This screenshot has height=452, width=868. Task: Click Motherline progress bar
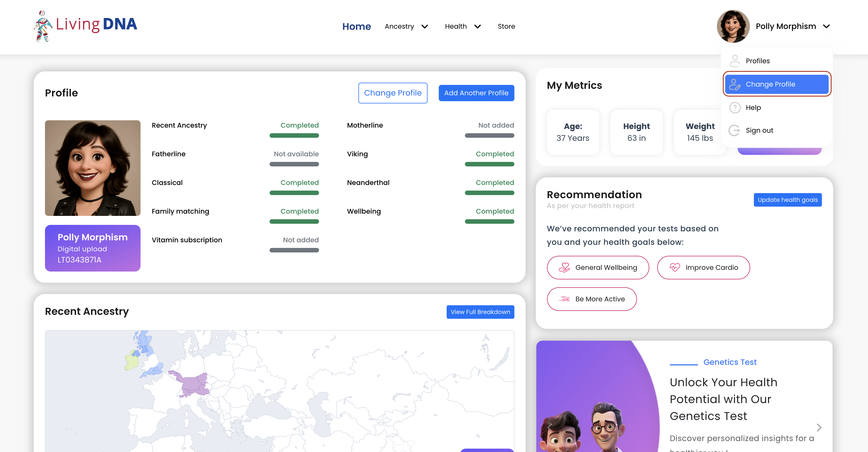[x=489, y=135]
